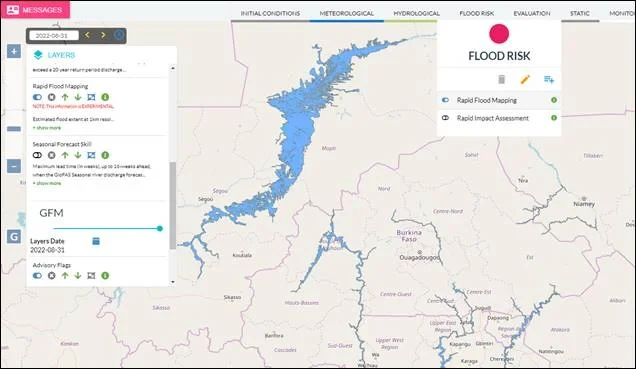Viewport: 636px width, 369px height.
Task: Expand show more under Rapid Flood Mapping
Action: tap(47, 128)
